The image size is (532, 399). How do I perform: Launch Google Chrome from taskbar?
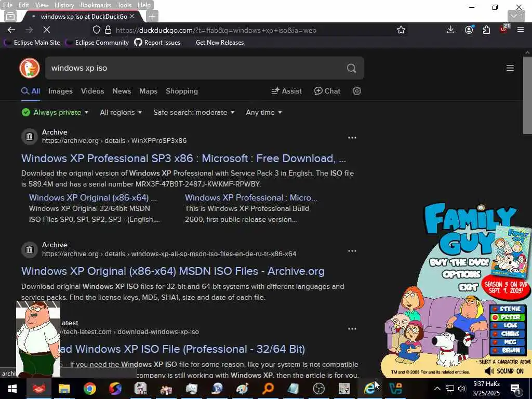pyautogui.click(x=89, y=389)
